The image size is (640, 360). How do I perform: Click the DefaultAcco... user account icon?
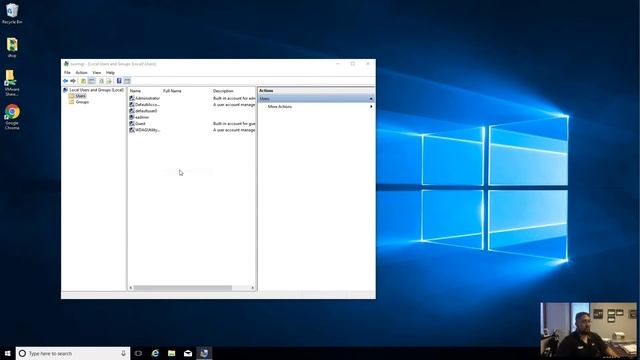(x=132, y=104)
